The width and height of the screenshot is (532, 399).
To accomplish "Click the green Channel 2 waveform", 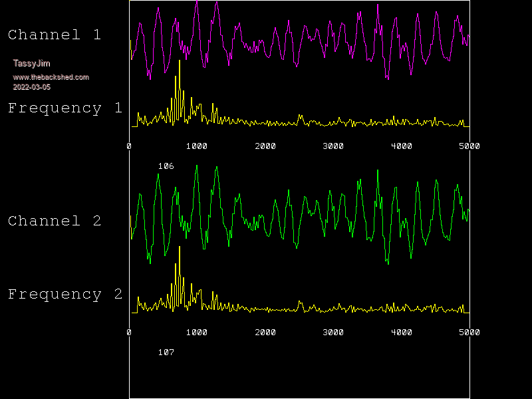I will click(197, 168).
